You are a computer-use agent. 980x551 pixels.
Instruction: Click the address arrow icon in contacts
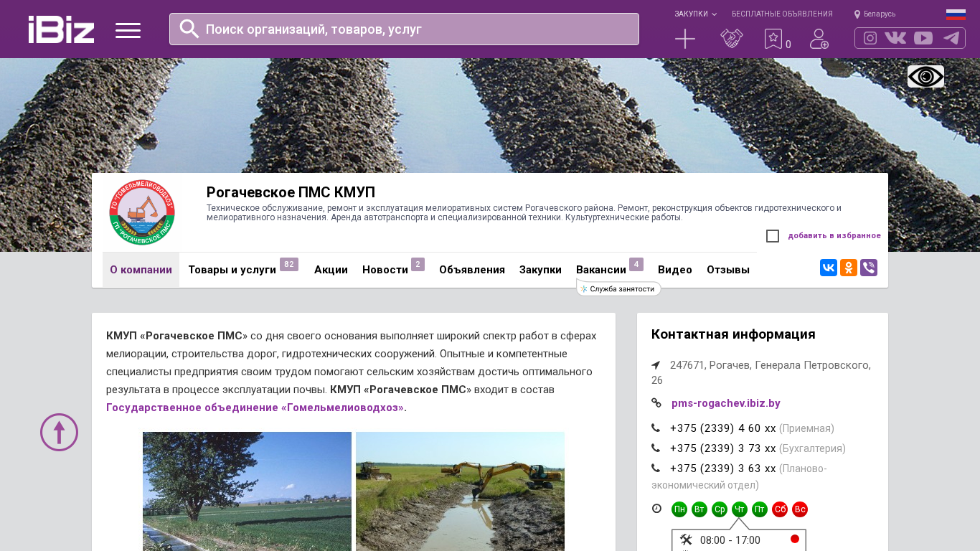656,365
